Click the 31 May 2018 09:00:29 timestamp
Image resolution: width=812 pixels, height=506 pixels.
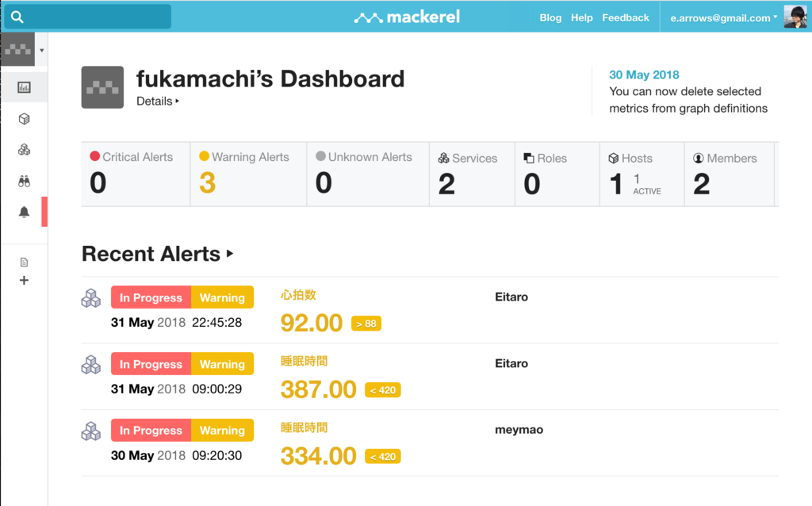point(176,389)
